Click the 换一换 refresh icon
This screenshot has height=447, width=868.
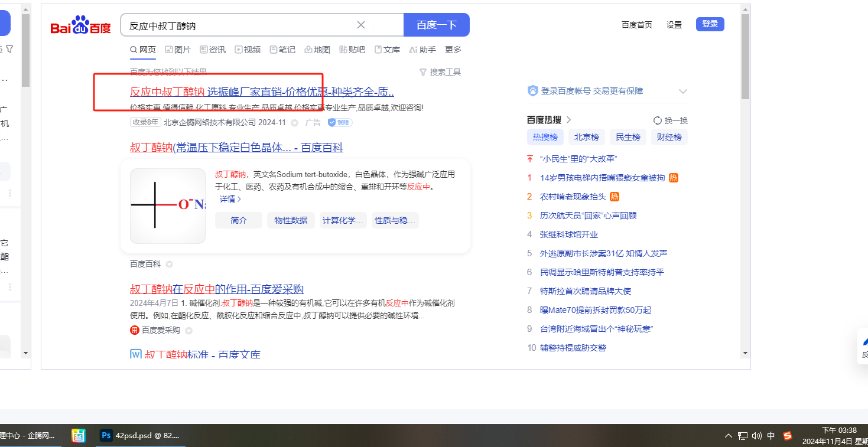(657, 120)
